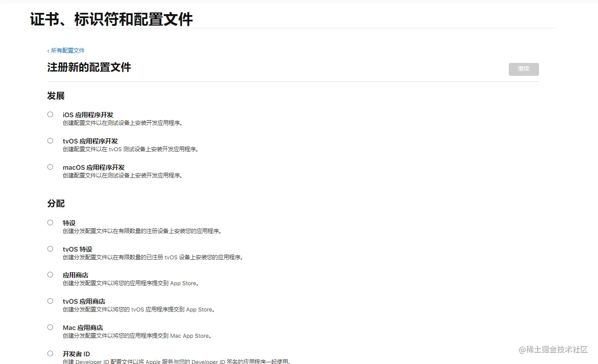Viewport: 598px width, 364px height.
Task: Select the tvOS 应用商店 profile type
Action: [50, 301]
